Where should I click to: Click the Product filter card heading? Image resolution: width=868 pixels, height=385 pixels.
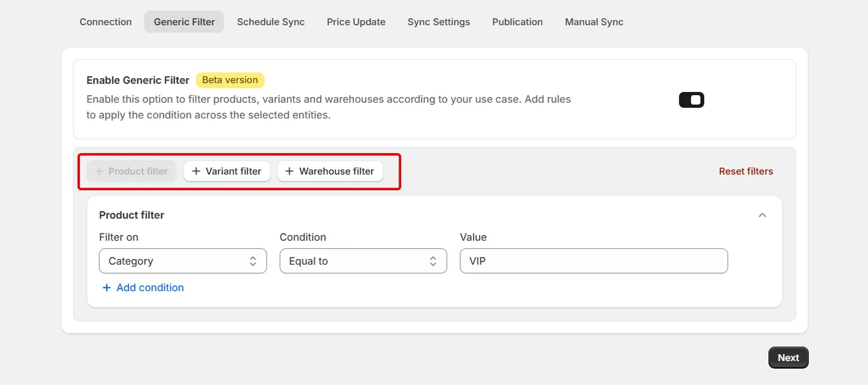click(x=132, y=215)
